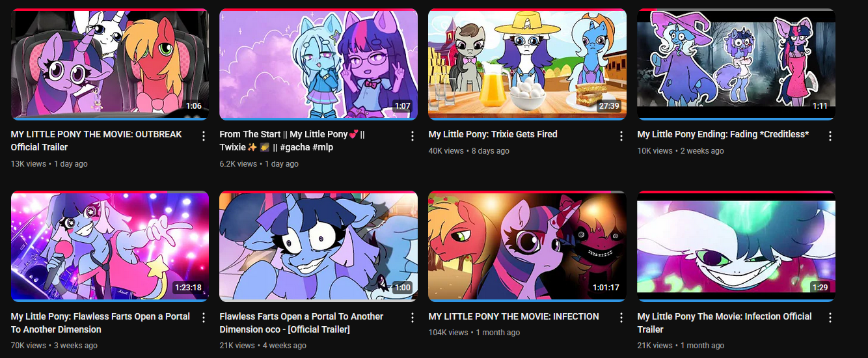Open the From The Start gacha thumbnail

click(x=318, y=64)
